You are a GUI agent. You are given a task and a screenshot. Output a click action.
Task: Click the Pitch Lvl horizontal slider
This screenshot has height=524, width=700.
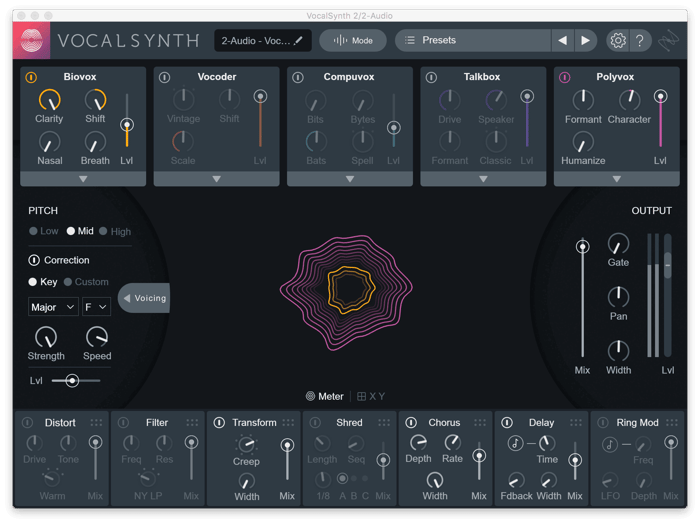coord(72,381)
